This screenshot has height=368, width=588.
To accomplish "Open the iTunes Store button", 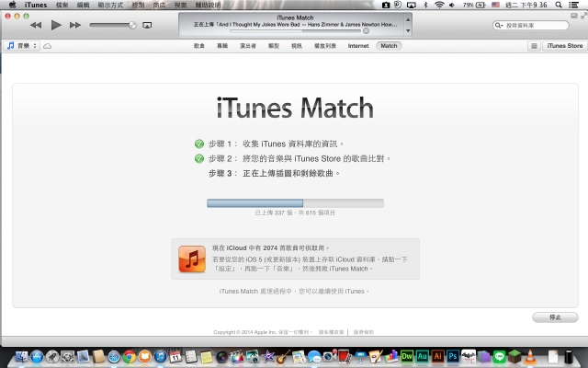I will coord(565,46).
